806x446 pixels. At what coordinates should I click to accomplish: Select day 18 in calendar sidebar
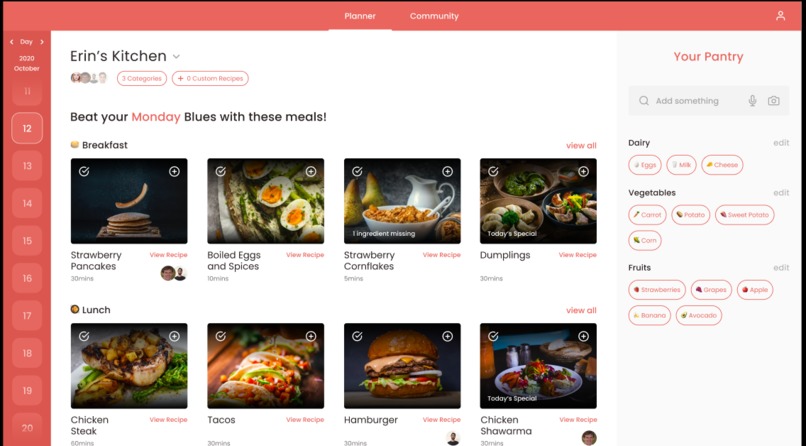[27, 353]
